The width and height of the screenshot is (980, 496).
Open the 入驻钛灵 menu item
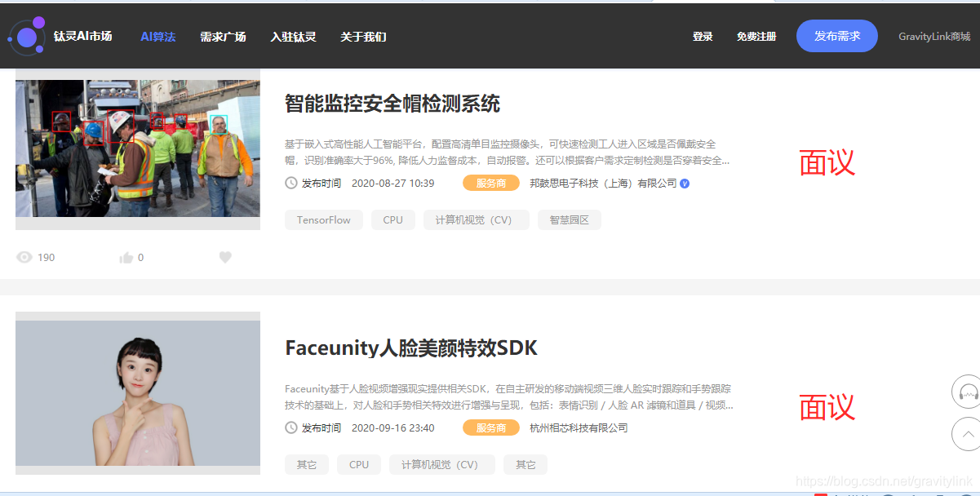click(x=293, y=37)
